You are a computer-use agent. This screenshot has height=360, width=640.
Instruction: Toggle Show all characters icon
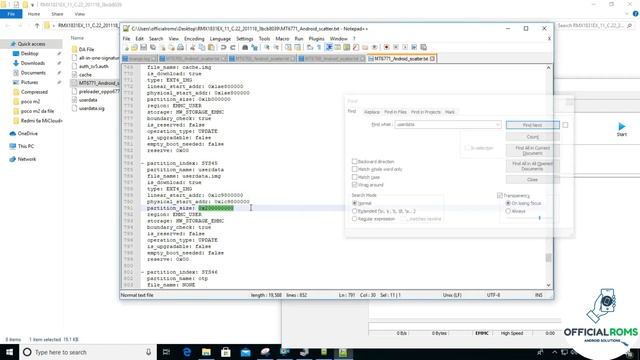pos(318,47)
